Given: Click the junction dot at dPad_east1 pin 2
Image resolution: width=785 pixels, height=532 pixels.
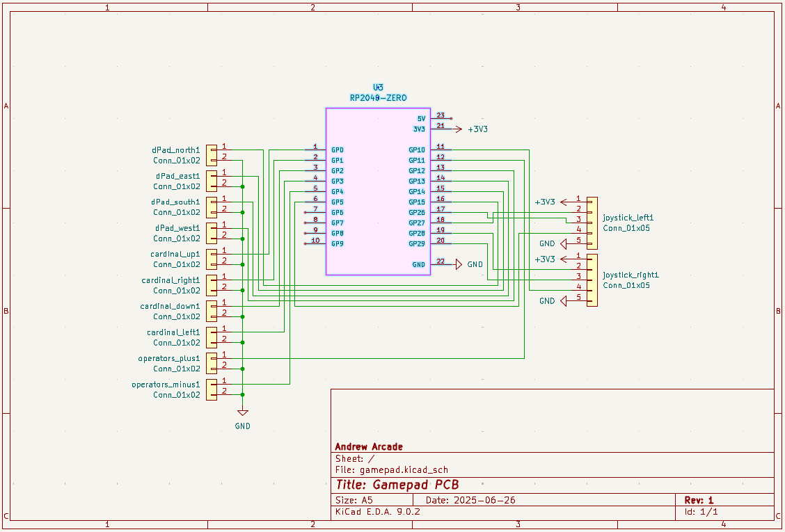Looking at the screenshot, I should tap(242, 186).
